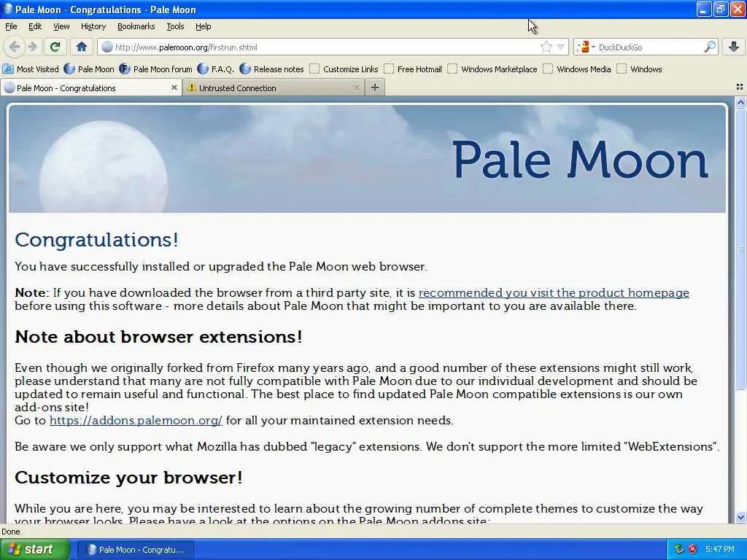747x560 pixels.
Task: Click the vertical scrollbar thumb
Action: (740, 249)
